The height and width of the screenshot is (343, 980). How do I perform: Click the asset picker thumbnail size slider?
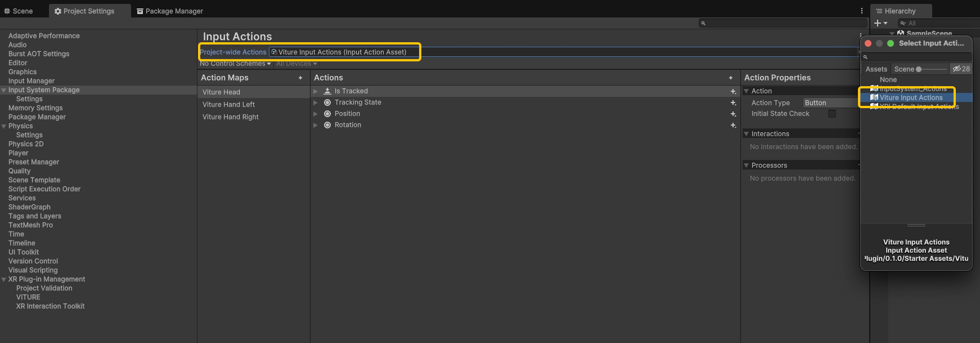tap(932, 69)
